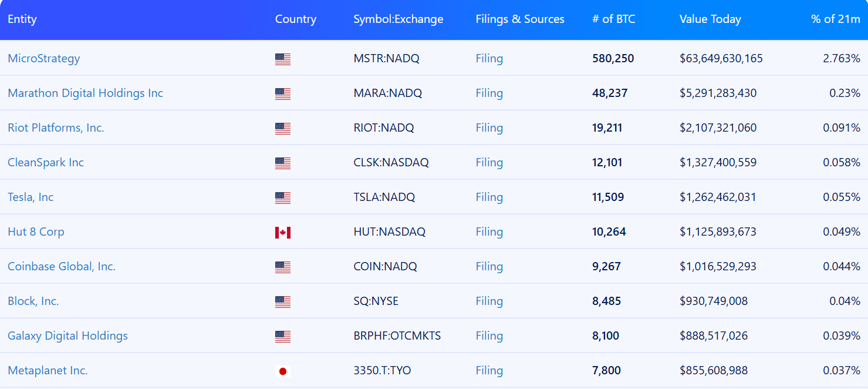This screenshot has width=868, height=389.
Task: Click the US flag in Galaxy Digital row
Action: (282, 337)
